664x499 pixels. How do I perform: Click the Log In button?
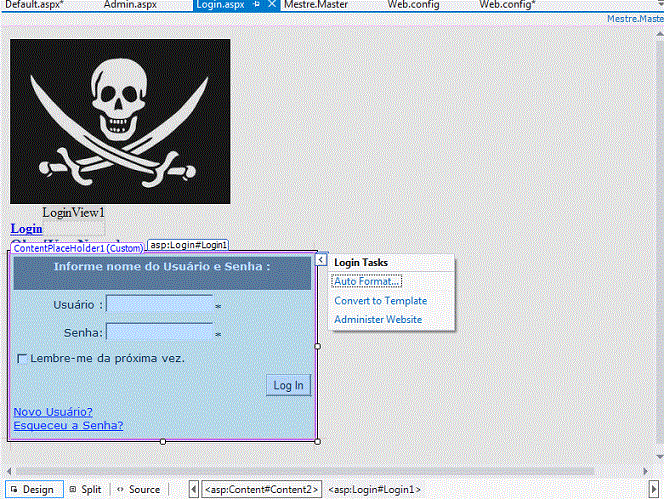tap(288, 385)
